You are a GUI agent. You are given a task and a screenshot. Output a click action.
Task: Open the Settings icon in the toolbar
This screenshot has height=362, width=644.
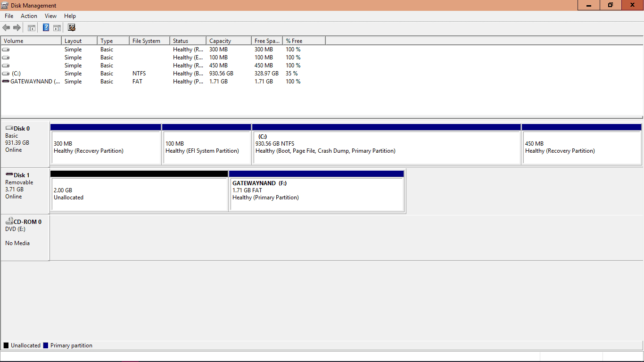(72, 28)
